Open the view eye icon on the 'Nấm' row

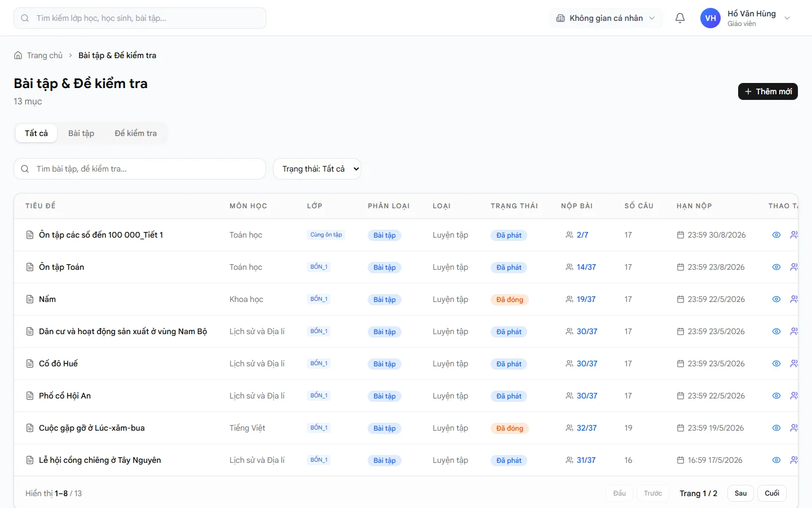pyautogui.click(x=776, y=299)
